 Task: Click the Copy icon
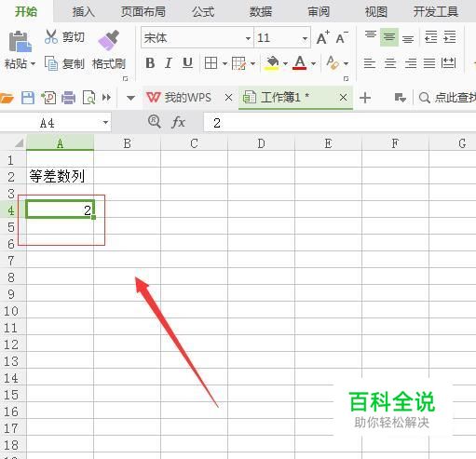(51, 63)
